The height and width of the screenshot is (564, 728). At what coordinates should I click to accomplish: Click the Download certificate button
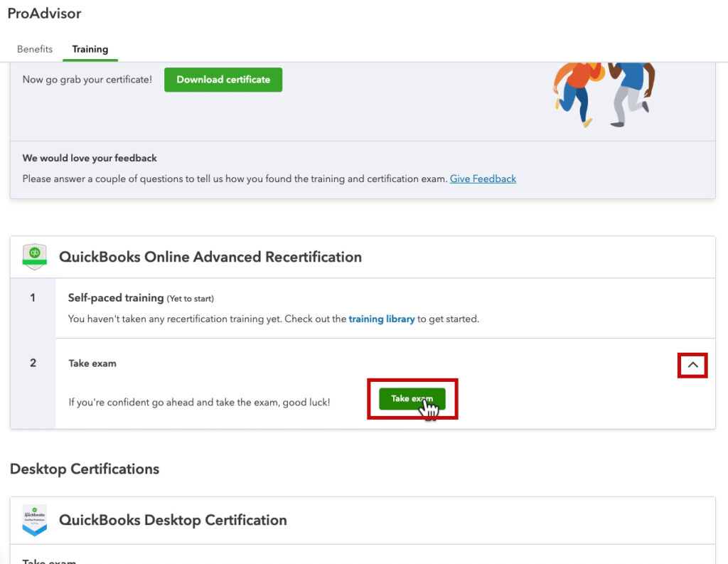pos(223,80)
